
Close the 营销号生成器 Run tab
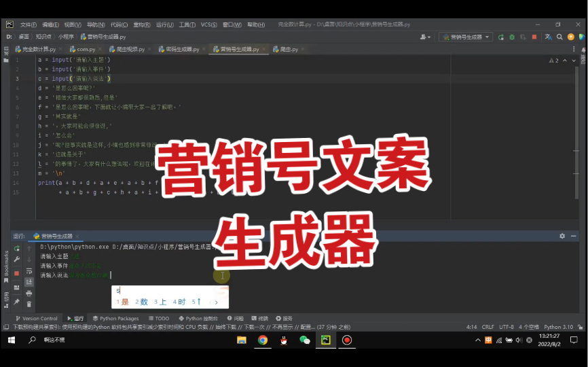click(x=77, y=236)
